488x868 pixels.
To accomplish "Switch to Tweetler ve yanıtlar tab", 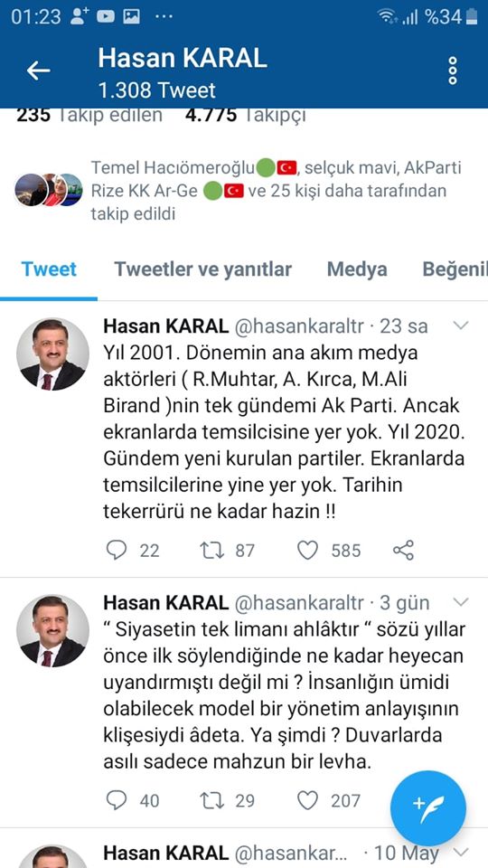I will tap(203, 269).
